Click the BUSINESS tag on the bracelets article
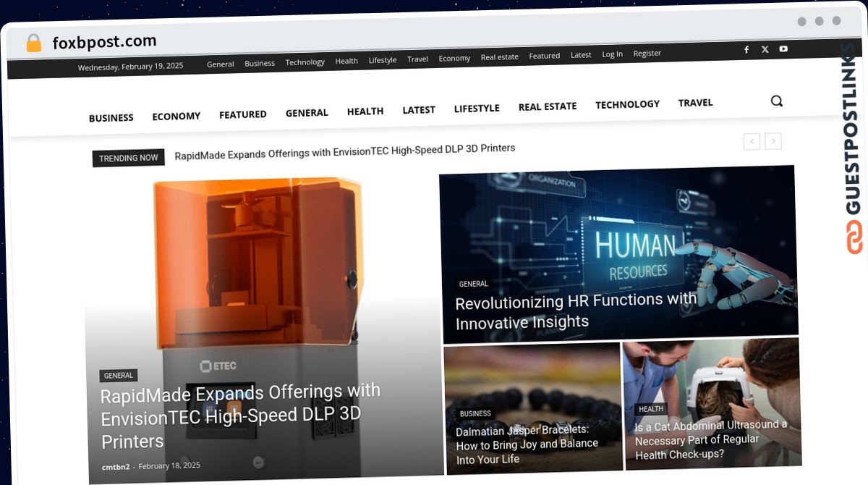The image size is (868, 485). 475,413
